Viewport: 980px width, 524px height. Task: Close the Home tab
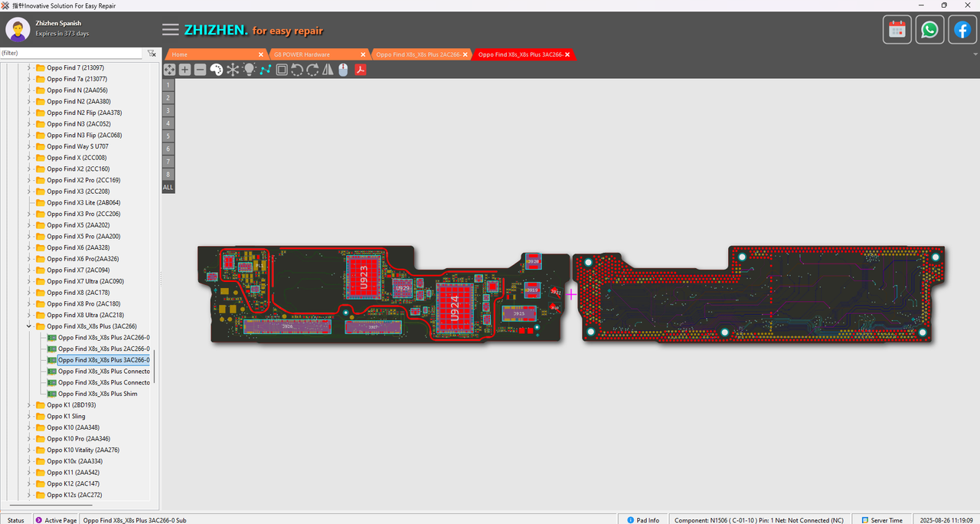(x=261, y=54)
